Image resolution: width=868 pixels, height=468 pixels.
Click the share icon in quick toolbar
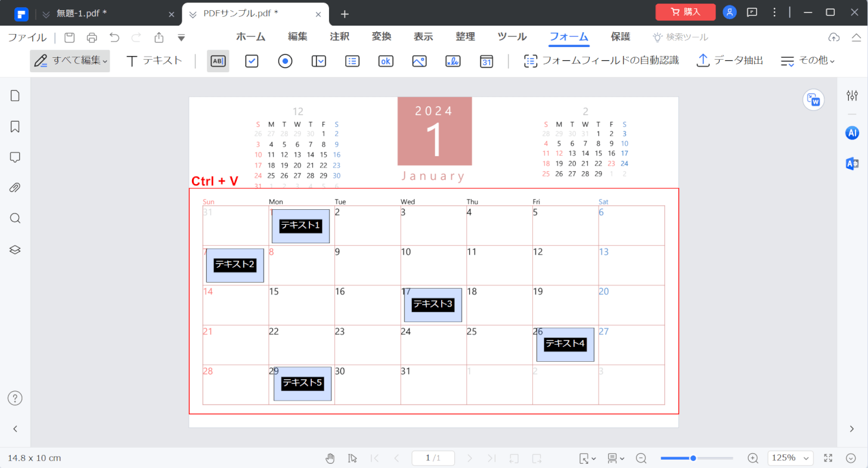coord(159,38)
